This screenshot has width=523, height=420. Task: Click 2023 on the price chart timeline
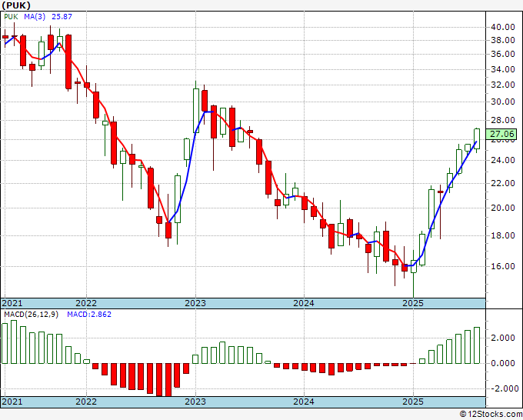point(195,303)
